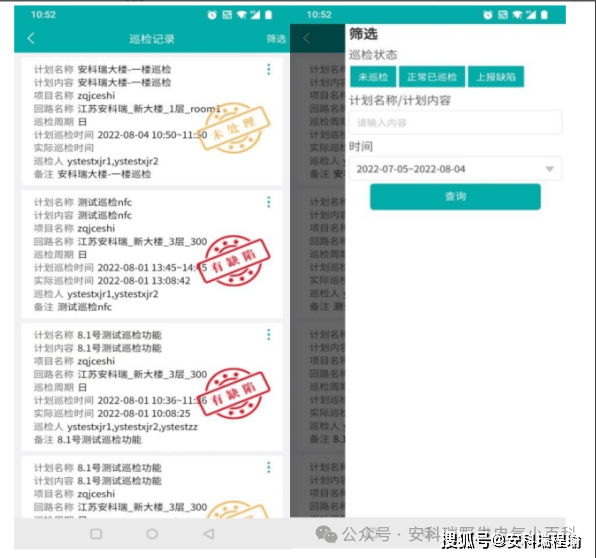This screenshot has height=558, width=596.
Task: Tap the Android recent apps square button
Action: pyautogui.click(x=96, y=534)
